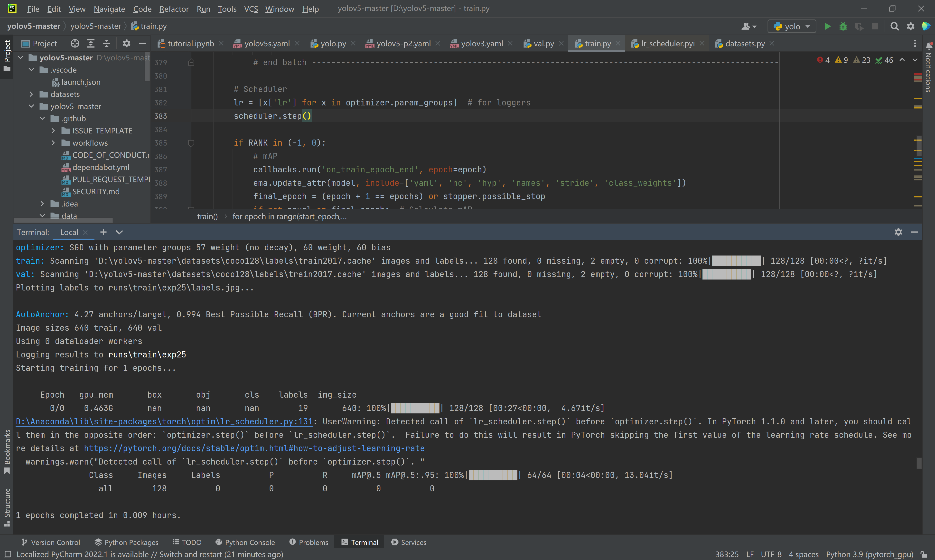Open Terminal settings gear icon
Screen dimensions: 935x560
898,232
